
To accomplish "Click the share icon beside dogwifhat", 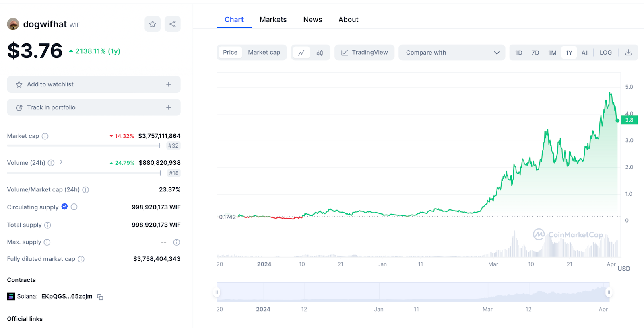I will [173, 24].
